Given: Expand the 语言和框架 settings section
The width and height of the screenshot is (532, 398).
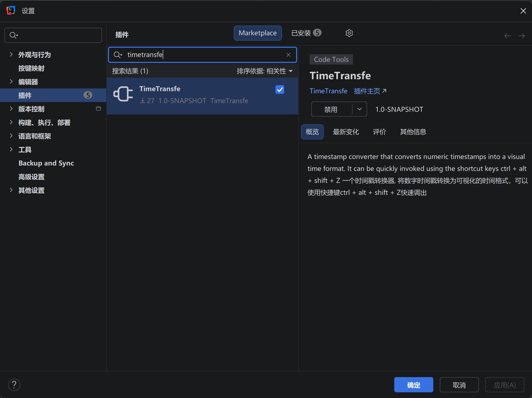Looking at the screenshot, I should point(11,136).
